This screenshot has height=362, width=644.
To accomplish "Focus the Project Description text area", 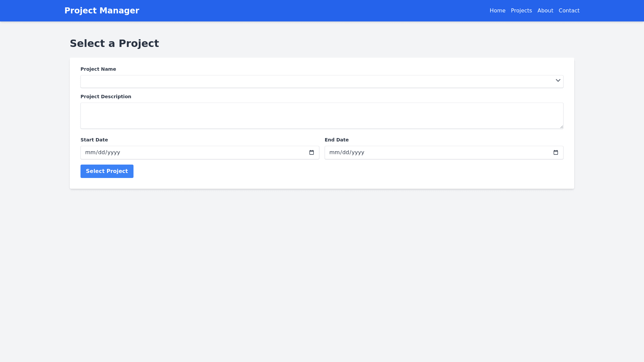I will tap(315, 116).
